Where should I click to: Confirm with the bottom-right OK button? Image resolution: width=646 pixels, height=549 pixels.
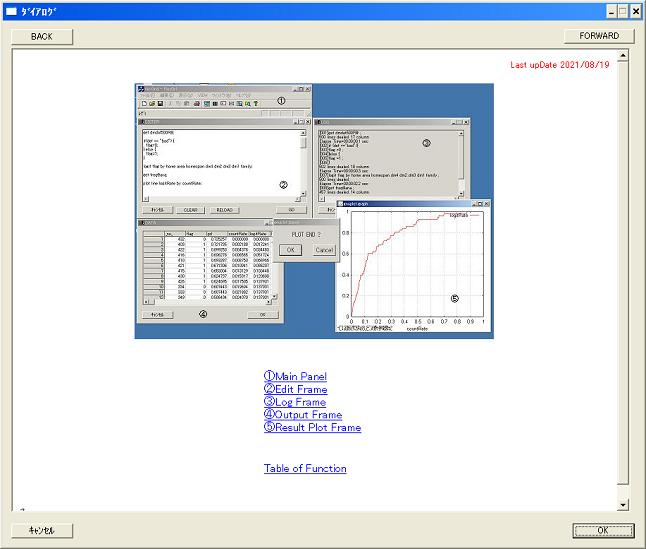tap(603, 530)
